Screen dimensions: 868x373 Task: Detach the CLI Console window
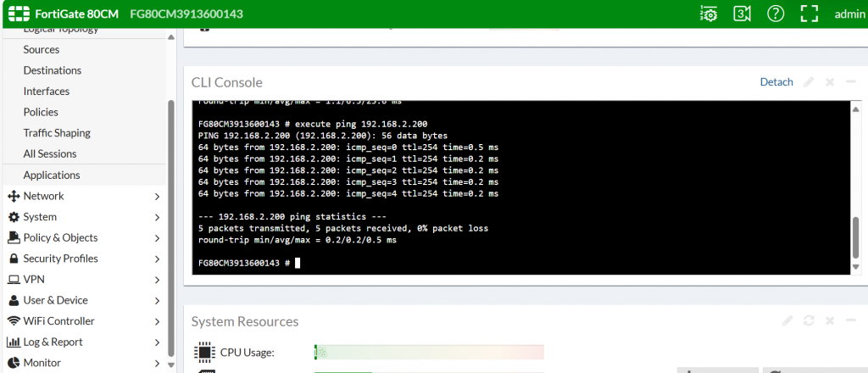click(x=776, y=82)
